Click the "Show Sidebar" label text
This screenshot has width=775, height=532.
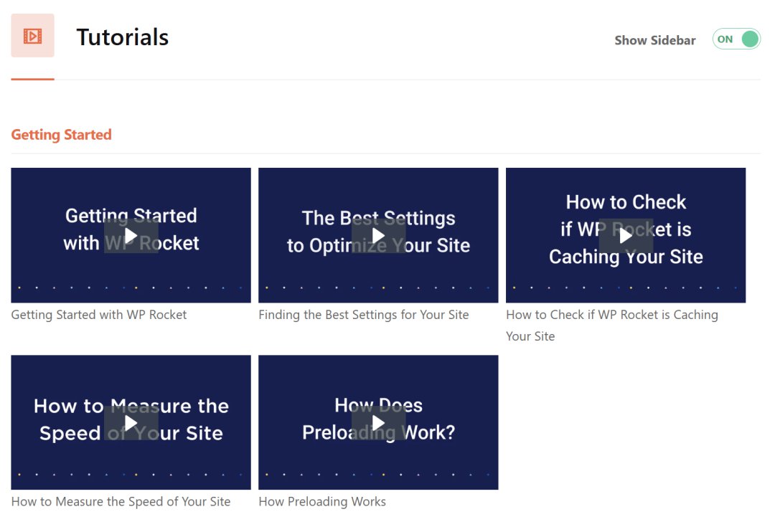[x=655, y=40]
